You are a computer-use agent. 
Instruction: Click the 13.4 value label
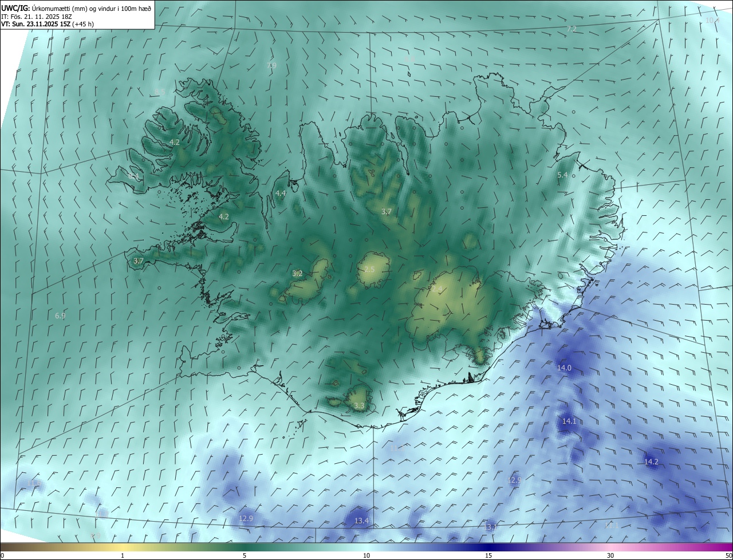(361, 520)
